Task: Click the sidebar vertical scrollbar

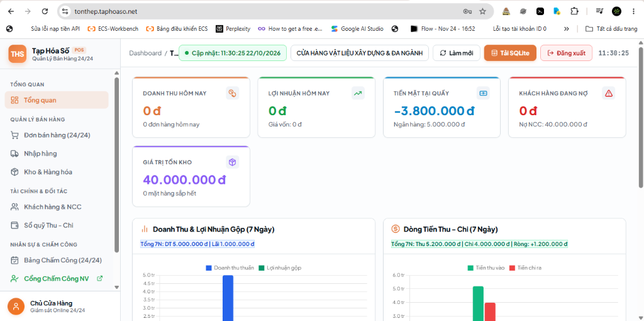Action: pos(116,164)
